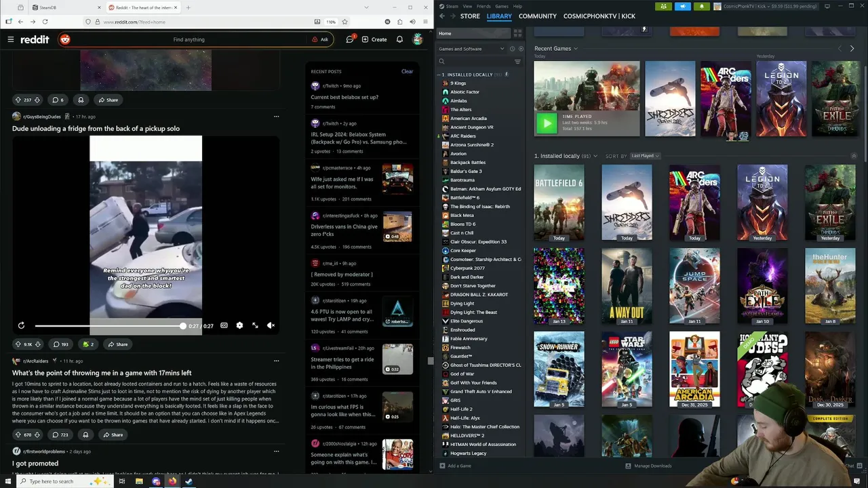Image resolution: width=868 pixels, height=488 pixels.
Task: Open a new Firefox tab
Action: pos(188,7)
